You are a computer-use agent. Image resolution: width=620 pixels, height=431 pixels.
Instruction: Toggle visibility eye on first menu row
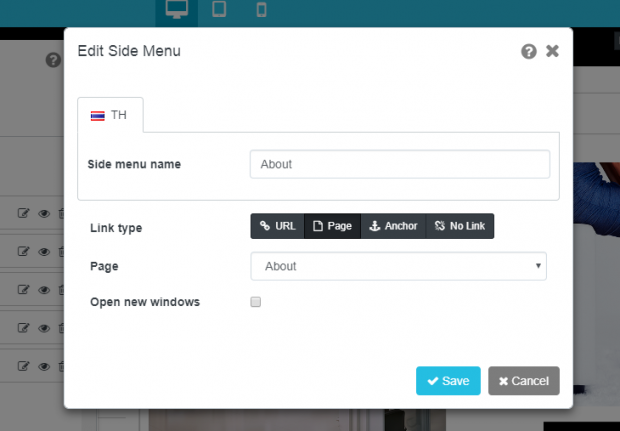pyautogui.click(x=44, y=214)
